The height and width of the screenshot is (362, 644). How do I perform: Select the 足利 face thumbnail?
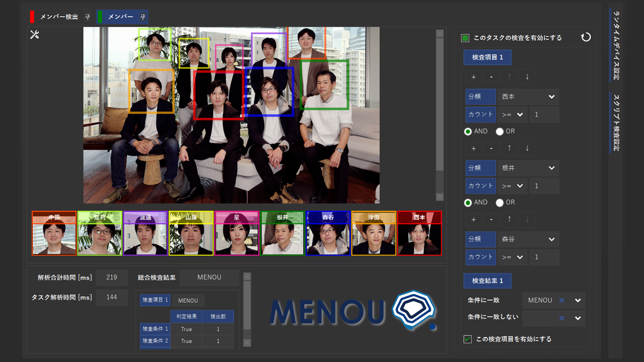[100, 233]
